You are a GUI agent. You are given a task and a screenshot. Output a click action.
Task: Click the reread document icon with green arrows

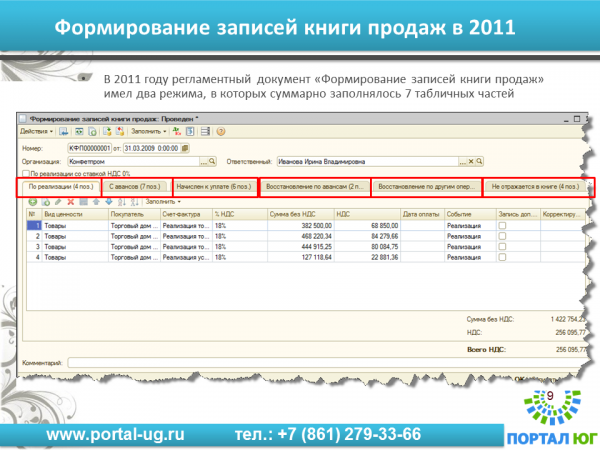pyautogui.click(x=79, y=132)
